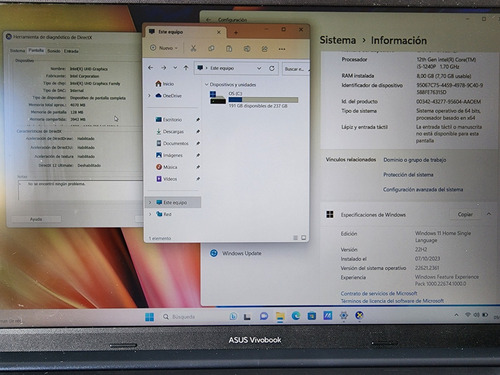The image size is (500, 375).
Task: Open Música in Explorer sidebar
Action: pyautogui.click(x=166, y=167)
